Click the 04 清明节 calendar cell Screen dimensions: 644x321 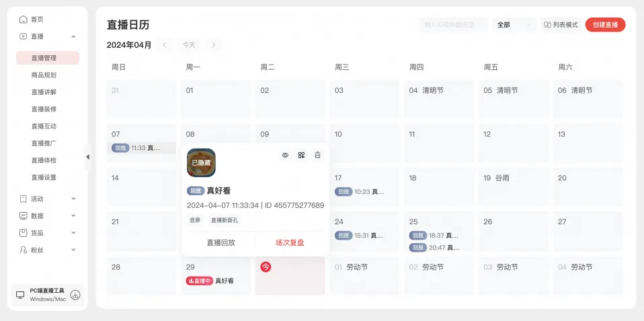click(439, 100)
